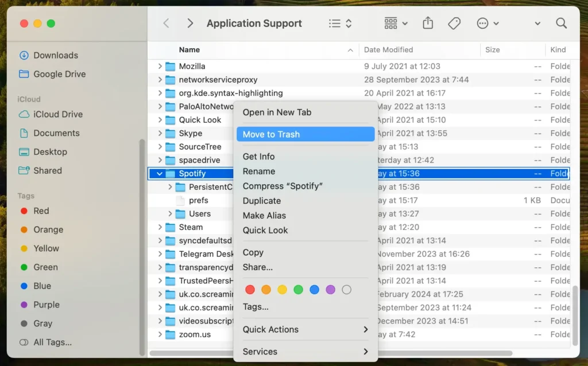
Task: Collapse the Spotify folder disclosure triangle
Action: coord(159,173)
